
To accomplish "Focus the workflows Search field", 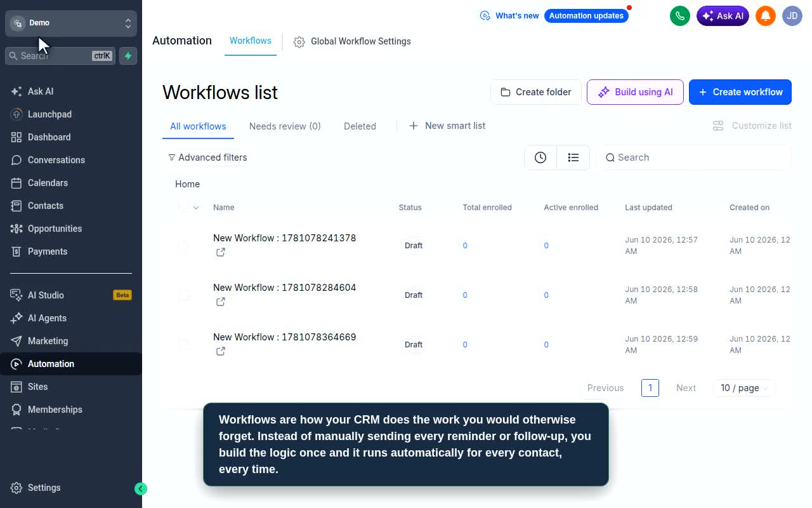I will point(695,157).
